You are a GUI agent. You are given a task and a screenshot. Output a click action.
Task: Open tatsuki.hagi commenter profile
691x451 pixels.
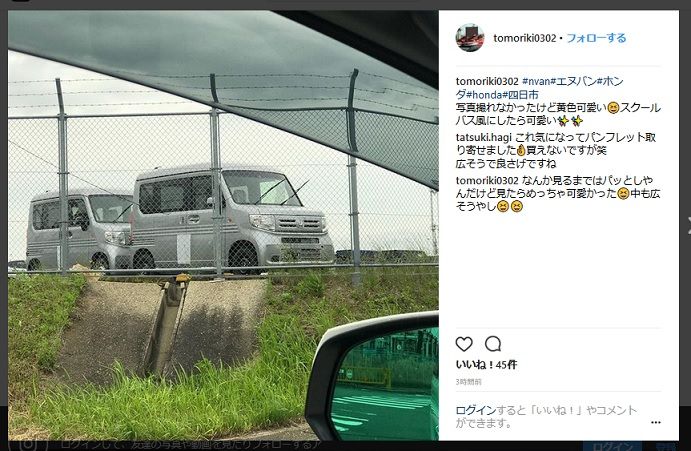(483, 138)
